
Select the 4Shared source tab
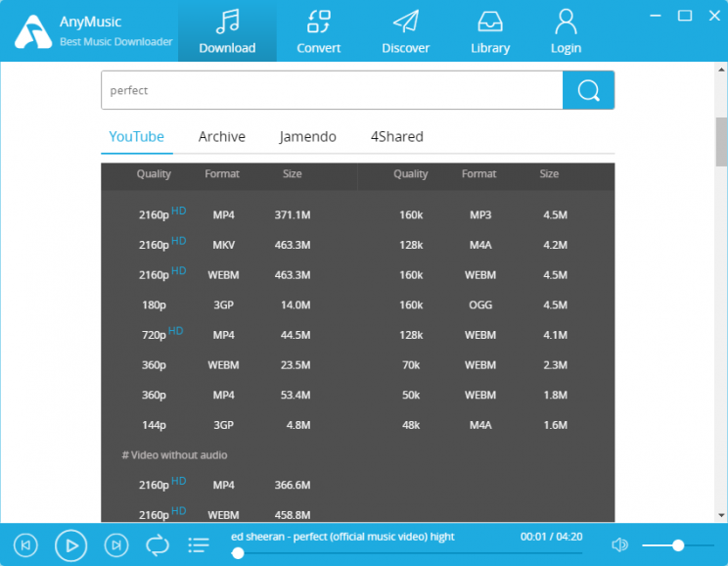396,137
